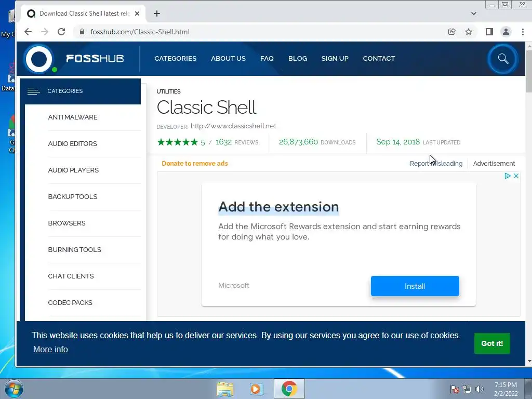Screen dimensions: 532x399
Task: Open the Sign Up menu item
Action: click(335, 58)
